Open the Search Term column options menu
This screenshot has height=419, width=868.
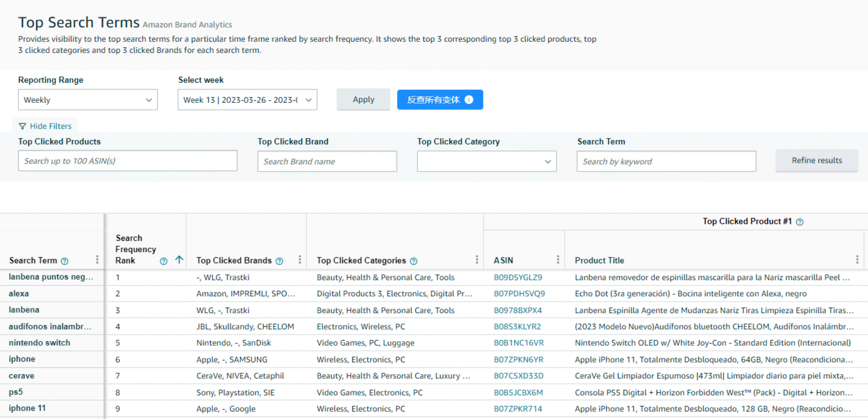97,260
